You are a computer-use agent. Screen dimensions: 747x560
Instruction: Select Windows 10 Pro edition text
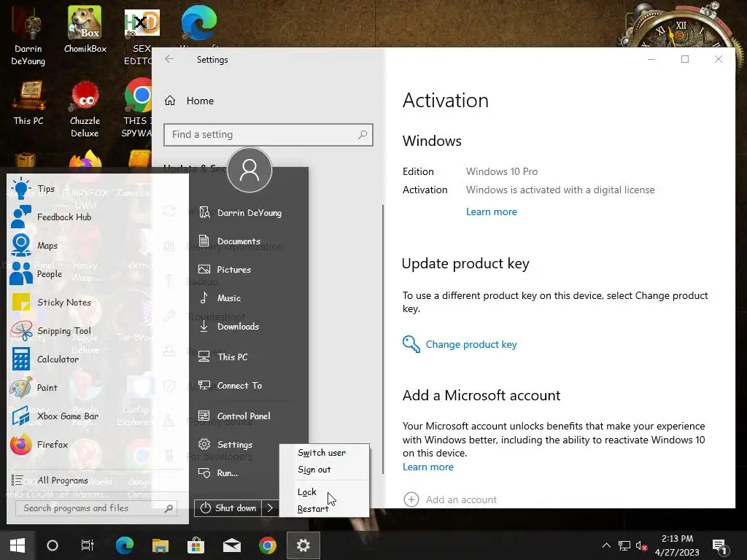click(502, 171)
